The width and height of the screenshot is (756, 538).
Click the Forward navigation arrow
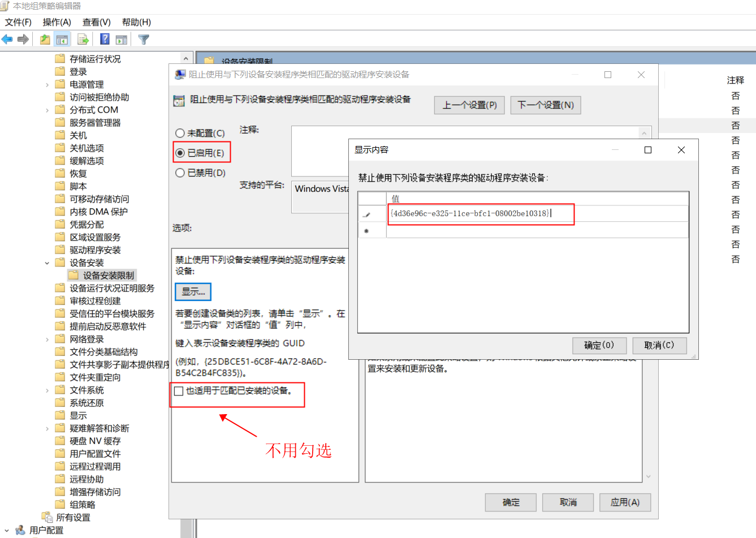[x=23, y=40]
